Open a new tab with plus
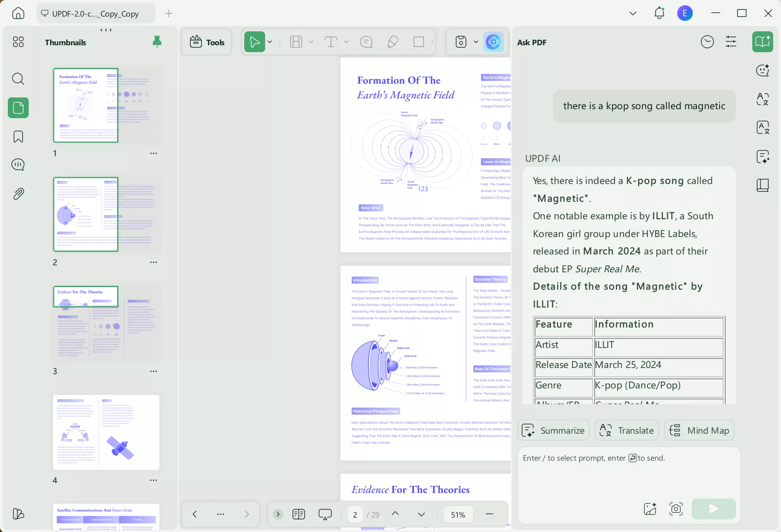 coord(169,13)
